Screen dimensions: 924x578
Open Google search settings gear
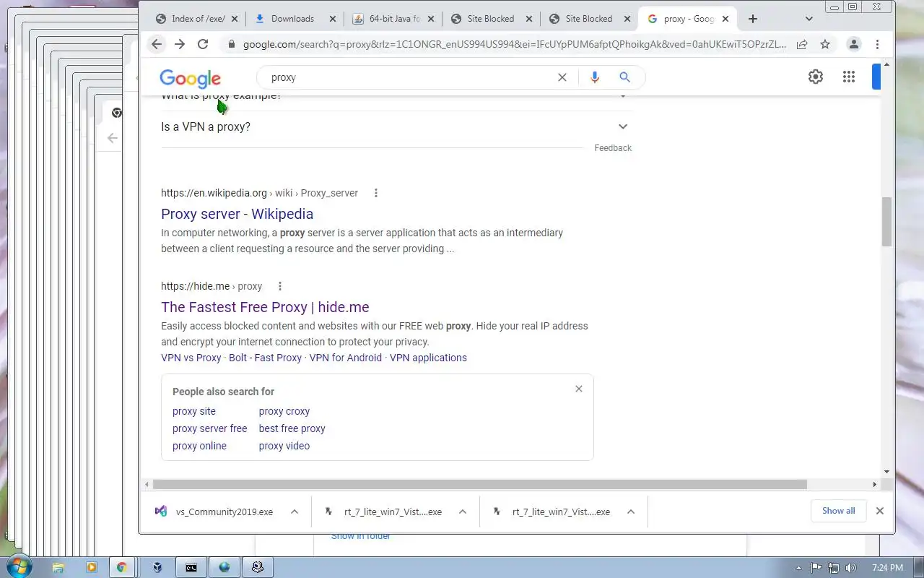click(816, 77)
